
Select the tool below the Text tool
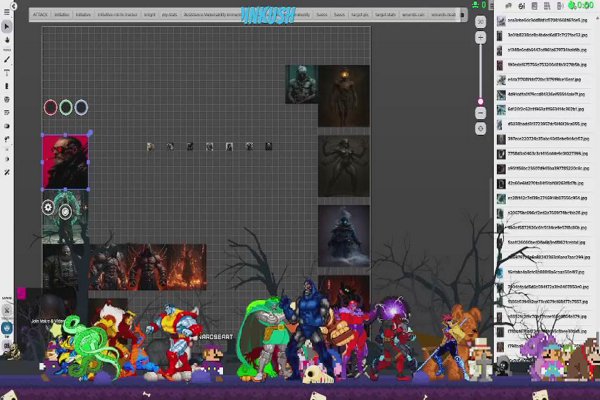pos(7,86)
